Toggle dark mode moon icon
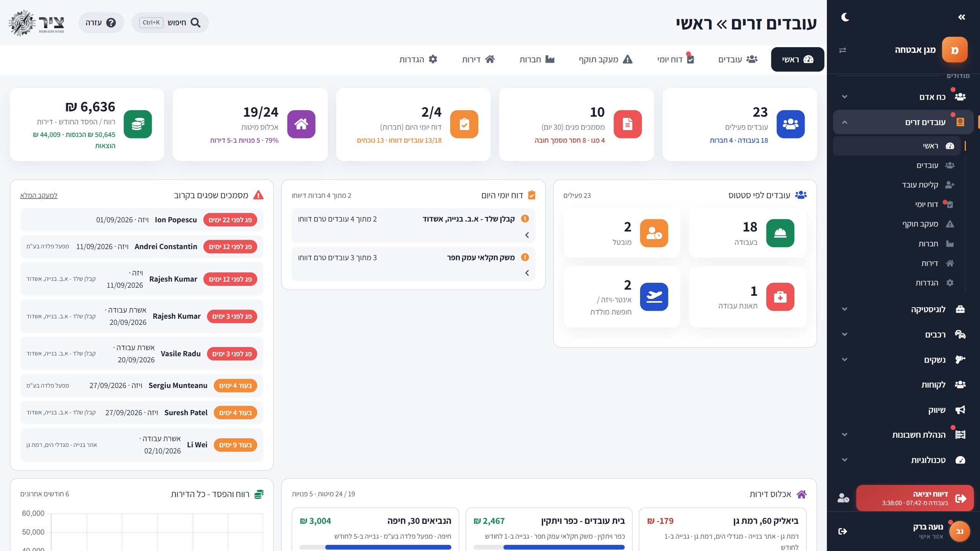 (x=845, y=17)
